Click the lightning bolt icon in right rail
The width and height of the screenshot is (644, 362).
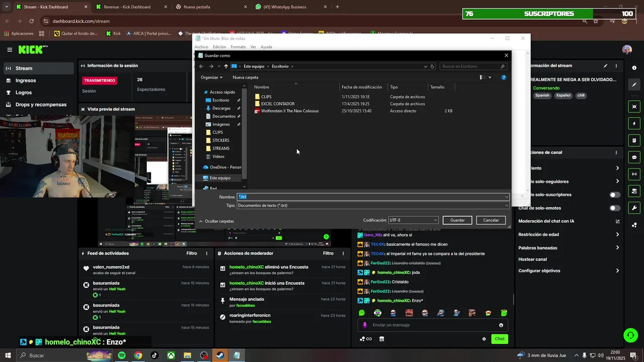(634, 124)
